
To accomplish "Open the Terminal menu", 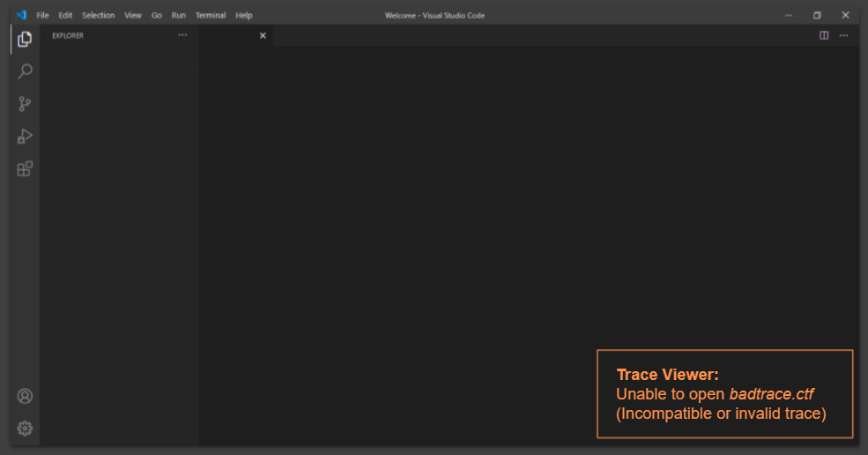I will (211, 16).
